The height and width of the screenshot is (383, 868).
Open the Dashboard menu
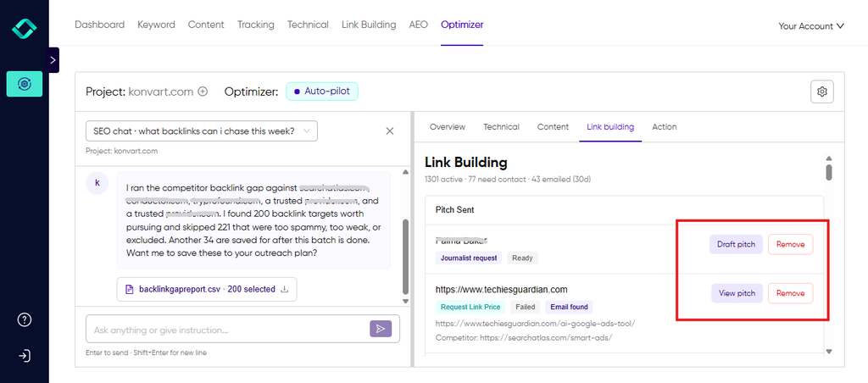click(100, 25)
